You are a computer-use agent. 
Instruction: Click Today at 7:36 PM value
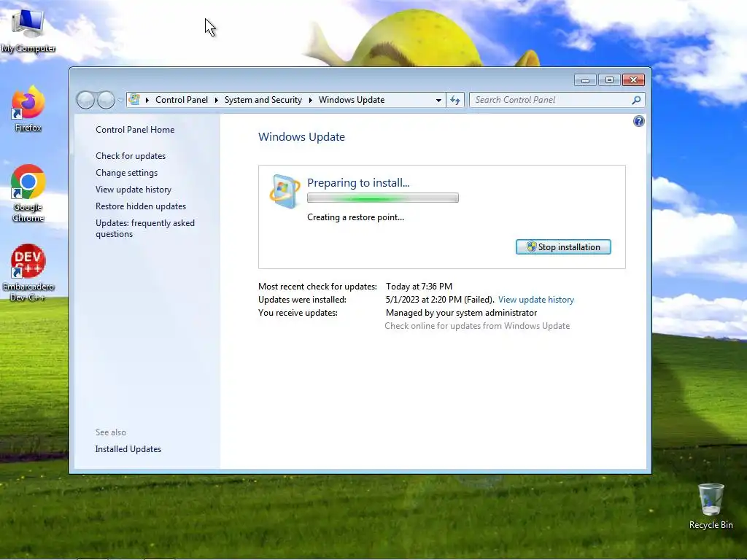point(419,286)
